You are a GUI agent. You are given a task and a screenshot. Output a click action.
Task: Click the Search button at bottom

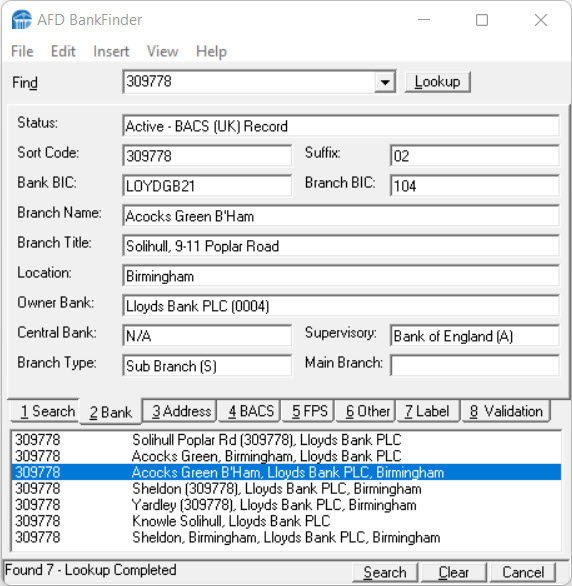tap(385, 573)
